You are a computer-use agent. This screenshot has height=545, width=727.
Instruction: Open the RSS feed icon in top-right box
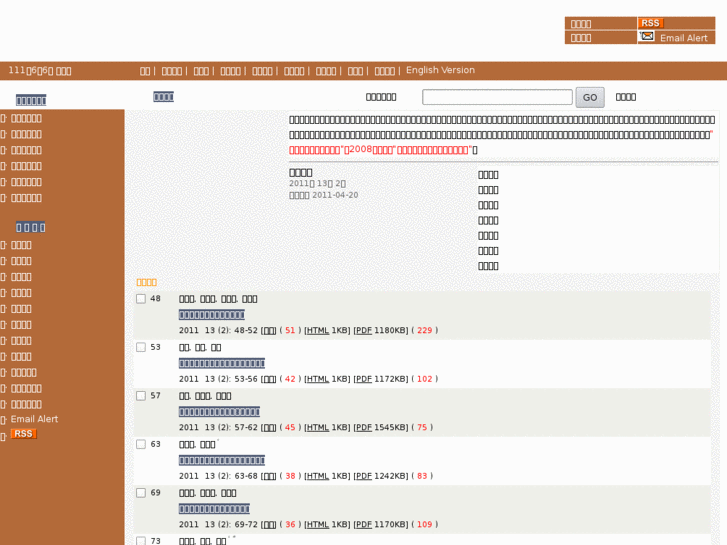650,23
